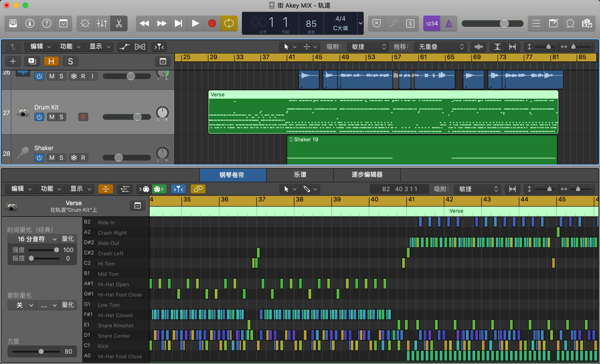Toggle the Link chain icon in Piano Roll
Viewport: 600px width, 364px height.
coord(197,189)
